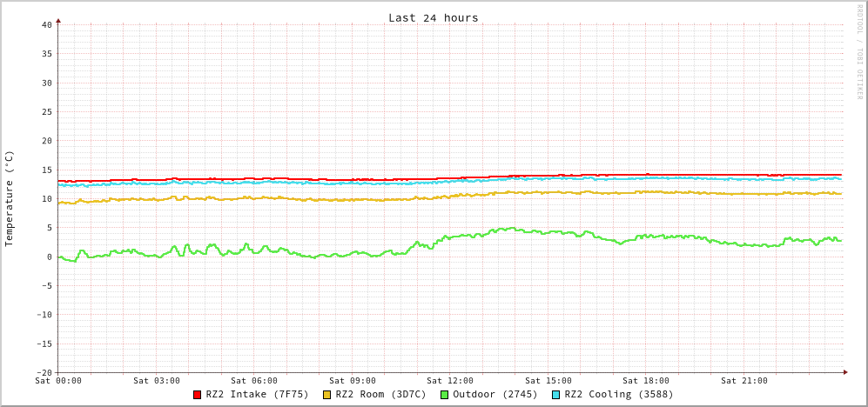Click the Sat 03:00 time axis label
The image size is (868, 407).
157,381
